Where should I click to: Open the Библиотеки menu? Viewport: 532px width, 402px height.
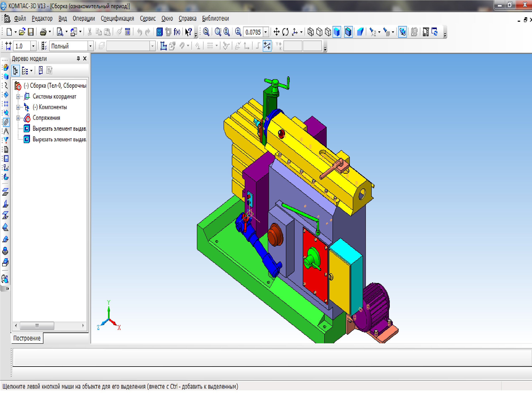215,18
